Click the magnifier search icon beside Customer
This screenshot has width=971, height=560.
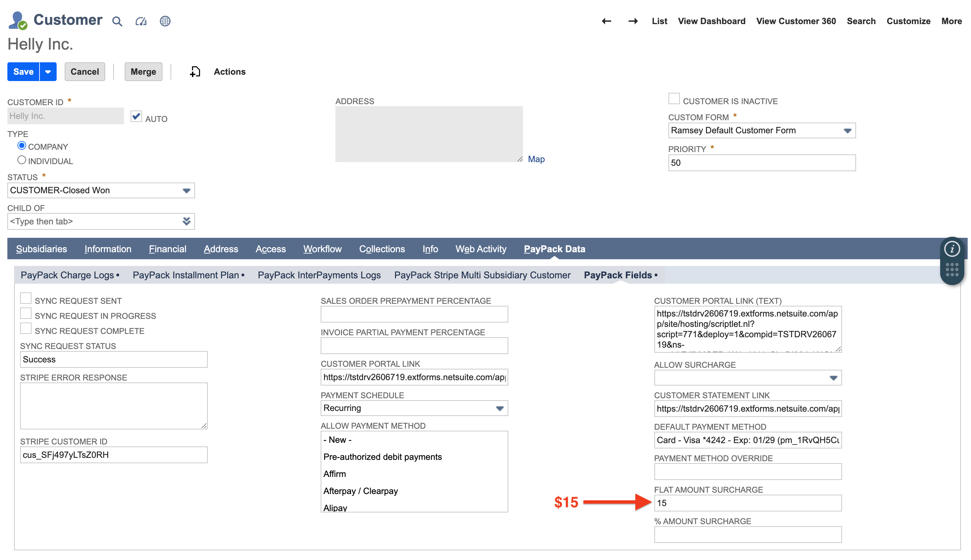117,21
